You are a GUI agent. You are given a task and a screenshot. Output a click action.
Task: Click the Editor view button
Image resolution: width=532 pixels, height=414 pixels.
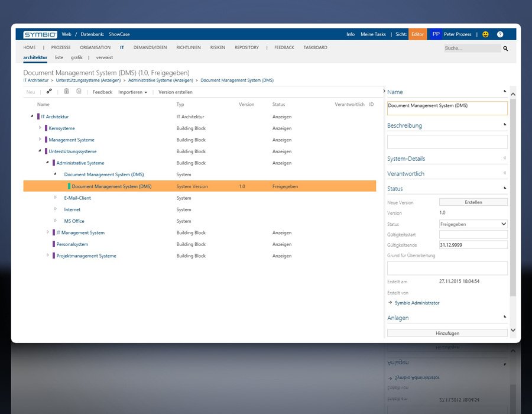pyautogui.click(x=418, y=34)
